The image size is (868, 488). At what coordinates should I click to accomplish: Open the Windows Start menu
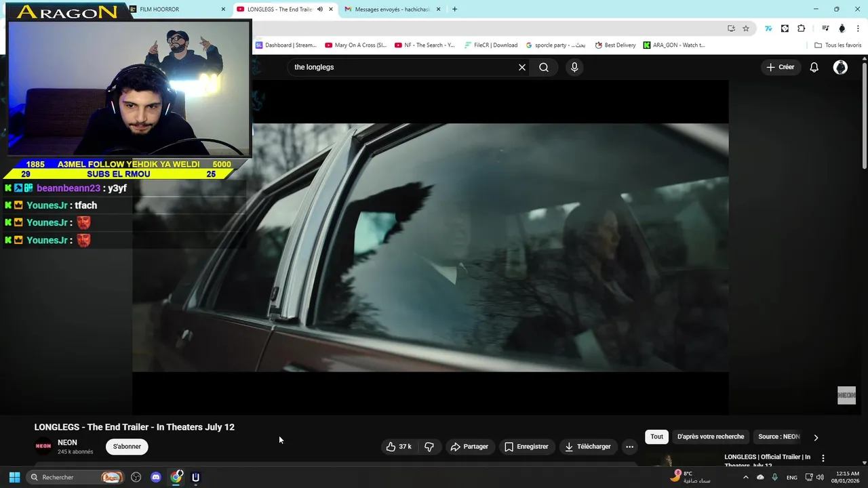14,477
